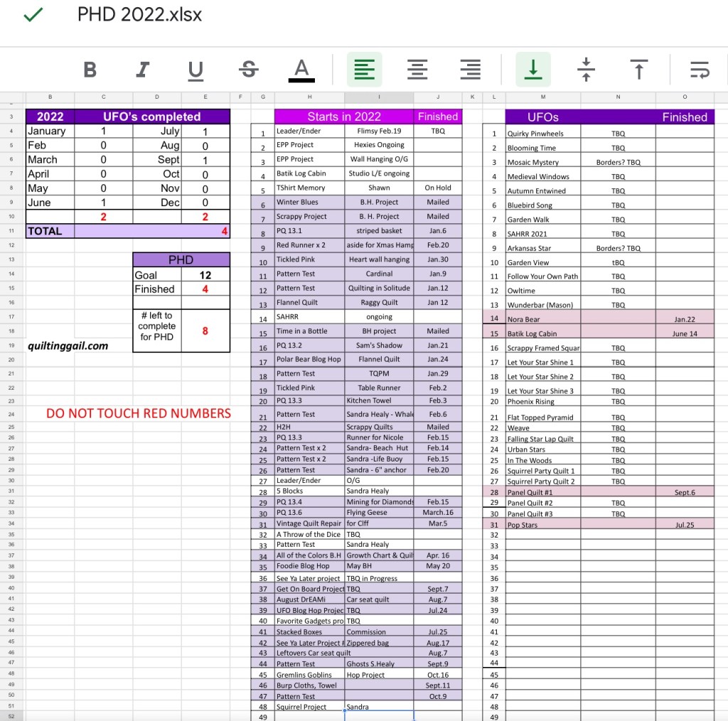Center align the text horizontally
The height and width of the screenshot is (721, 728).
pos(417,69)
